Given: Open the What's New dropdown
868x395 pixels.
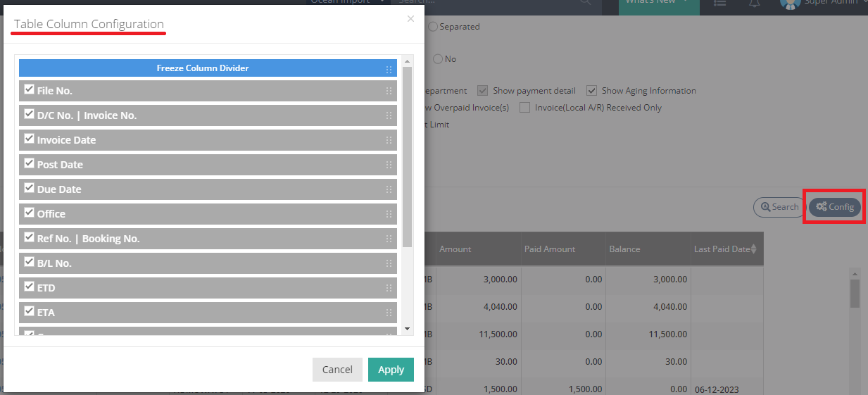Looking at the screenshot, I should pos(658,3).
